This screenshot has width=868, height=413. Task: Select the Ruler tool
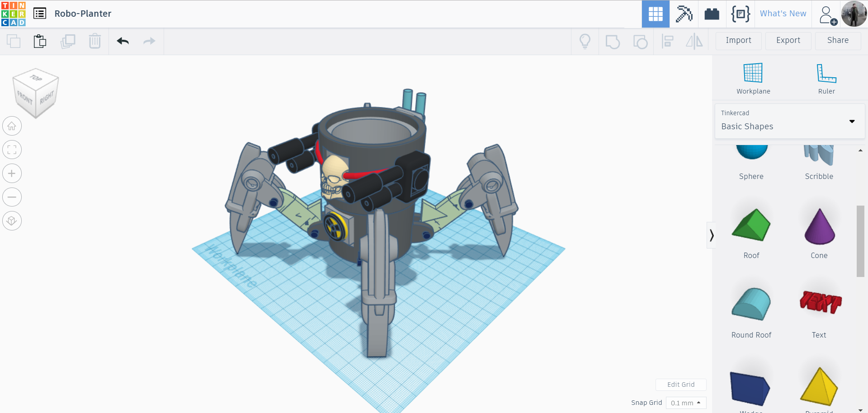pyautogui.click(x=826, y=79)
